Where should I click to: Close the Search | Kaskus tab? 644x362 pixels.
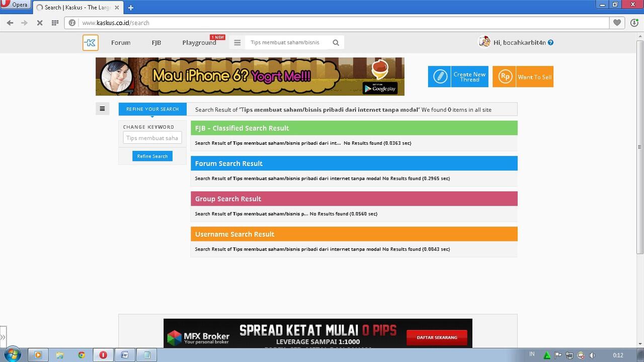click(117, 8)
